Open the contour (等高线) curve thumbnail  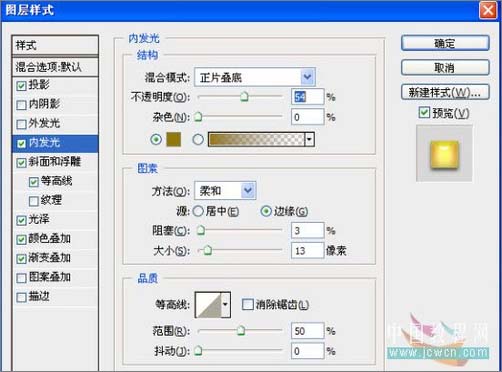(x=208, y=305)
